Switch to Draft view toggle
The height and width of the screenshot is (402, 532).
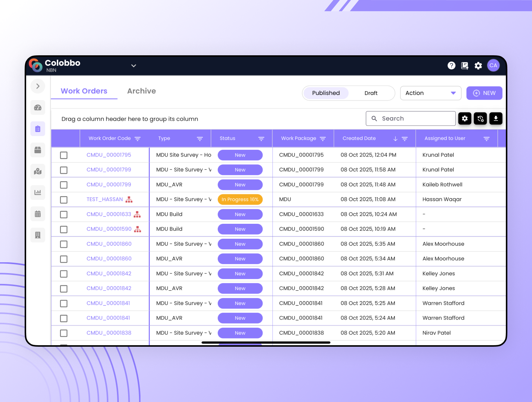click(371, 93)
